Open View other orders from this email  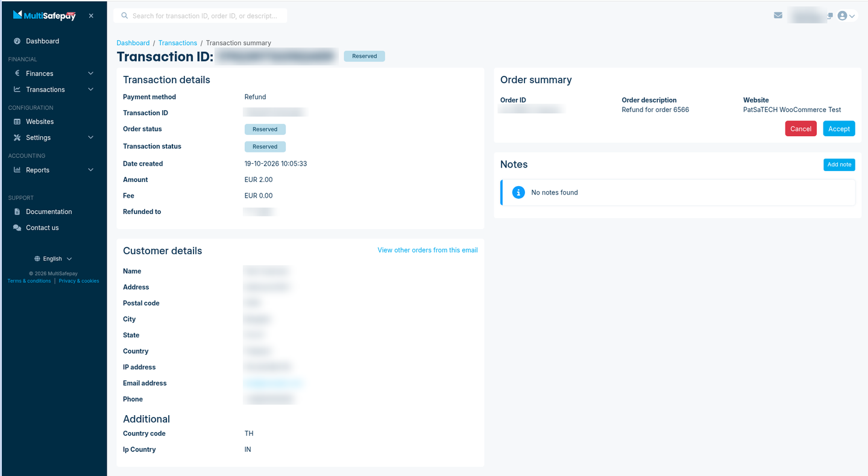pos(427,250)
